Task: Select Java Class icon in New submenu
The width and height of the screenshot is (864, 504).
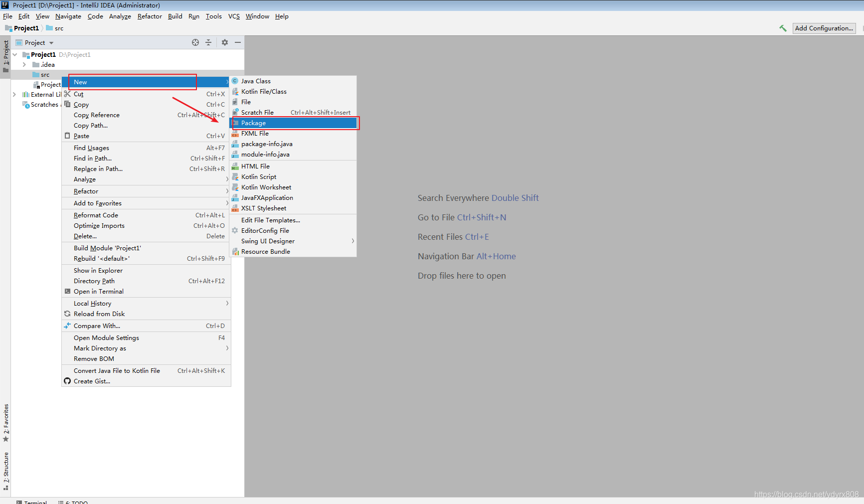Action: [235, 81]
